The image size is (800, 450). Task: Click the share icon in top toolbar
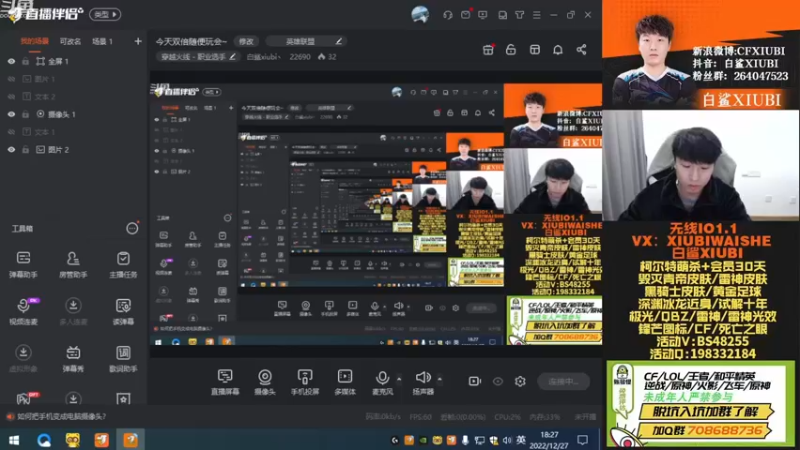tap(581, 49)
